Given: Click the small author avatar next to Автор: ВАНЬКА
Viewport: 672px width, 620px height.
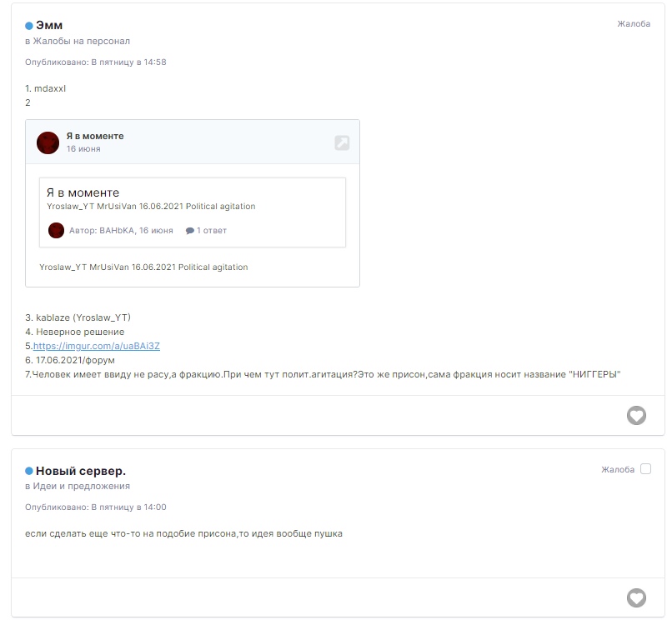Looking at the screenshot, I should tap(56, 230).
